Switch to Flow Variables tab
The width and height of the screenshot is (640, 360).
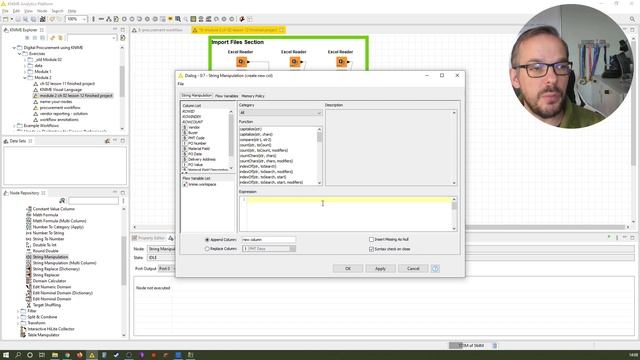[227, 96]
